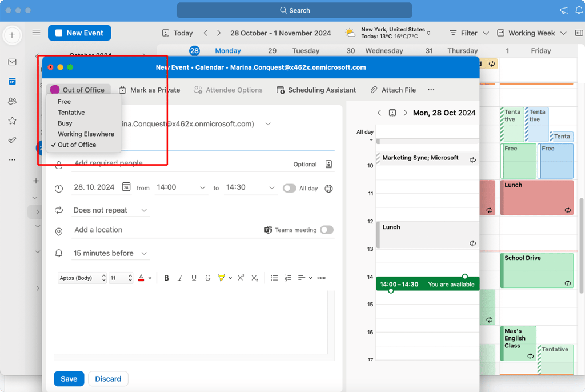Toggle Mark as Private

[149, 90]
